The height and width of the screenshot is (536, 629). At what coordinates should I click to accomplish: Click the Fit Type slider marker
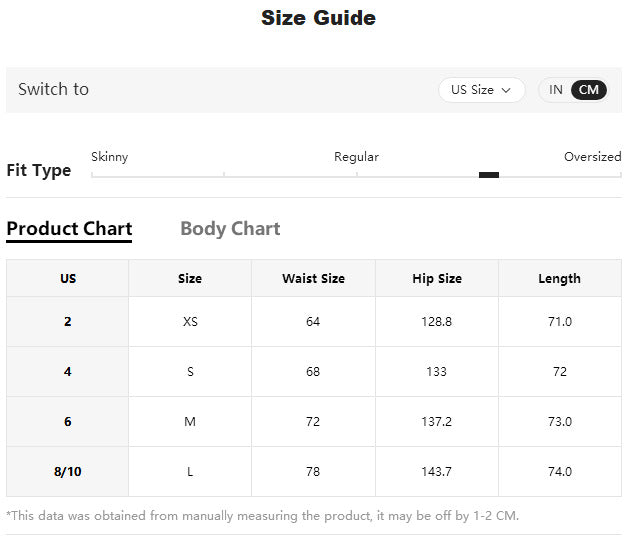coord(489,175)
